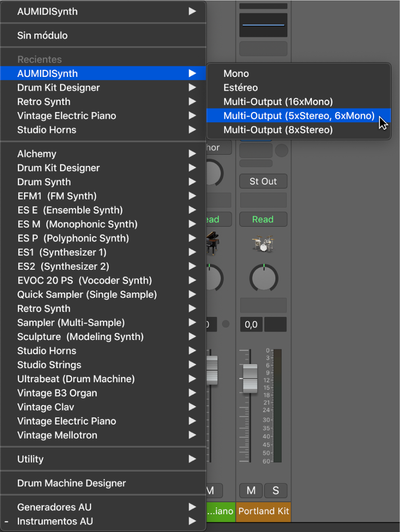
Task: Toggle Read automation mode on Portland Kit
Action: point(263,219)
